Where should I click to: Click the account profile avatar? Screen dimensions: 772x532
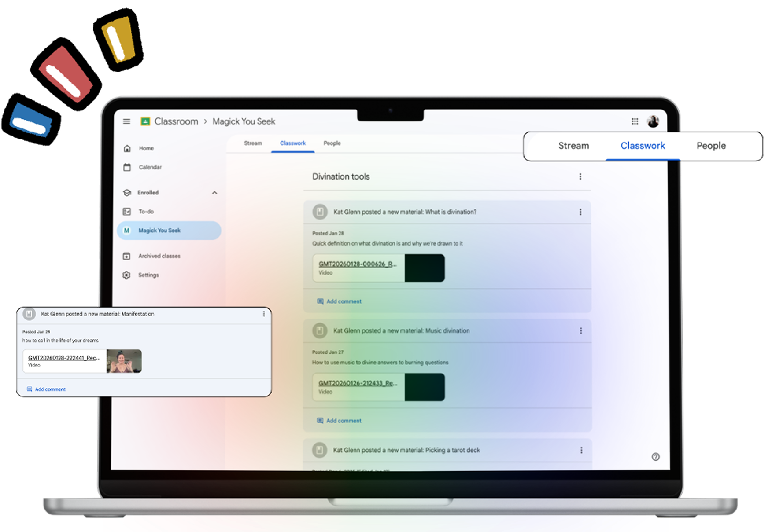(x=653, y=121)
